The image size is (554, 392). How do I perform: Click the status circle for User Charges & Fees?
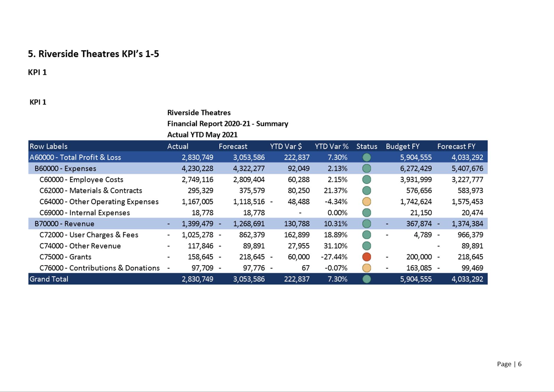click(366, 235)
